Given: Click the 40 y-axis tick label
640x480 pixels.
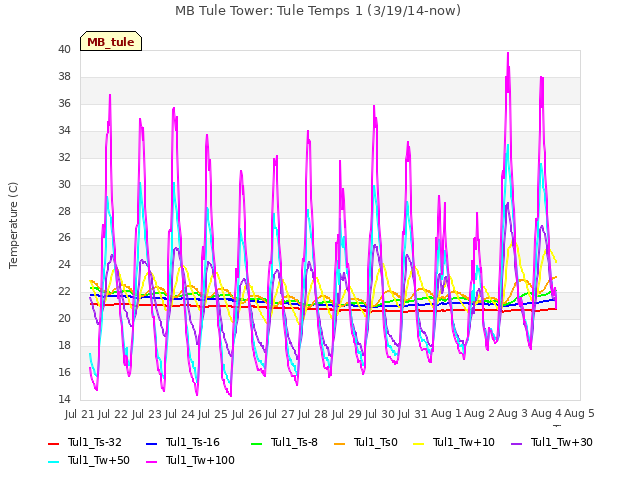Looking at the screenshot, I should click(x=64, y=50).
